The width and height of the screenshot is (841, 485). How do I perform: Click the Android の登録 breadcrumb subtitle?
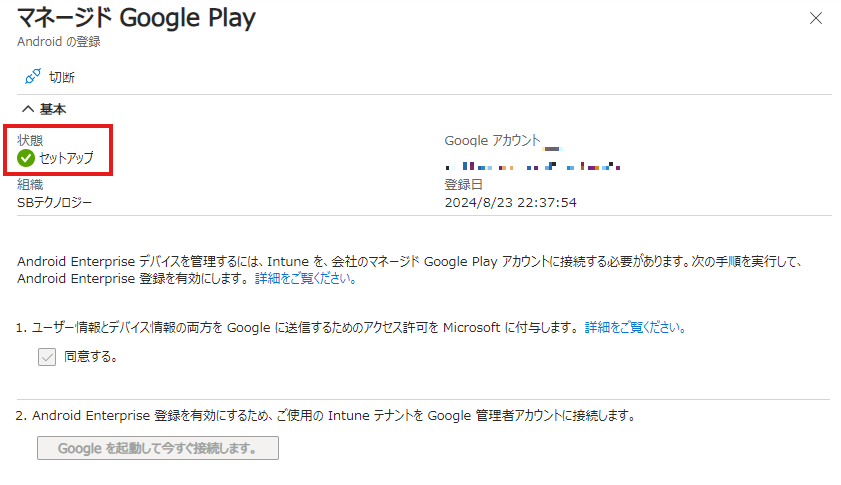[58, 42]
